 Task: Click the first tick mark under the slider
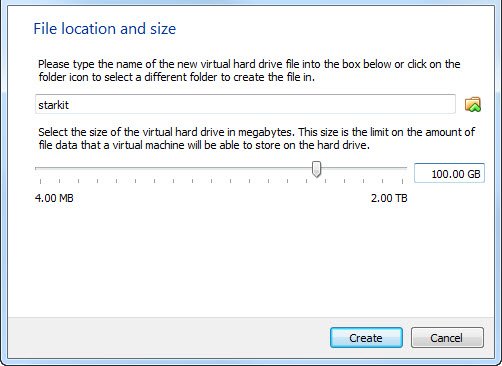pos(40,181)
